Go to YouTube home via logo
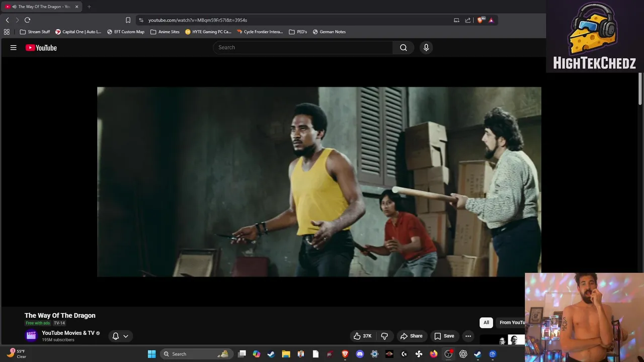This screenshot has height=362, width=644. [41, 48]
